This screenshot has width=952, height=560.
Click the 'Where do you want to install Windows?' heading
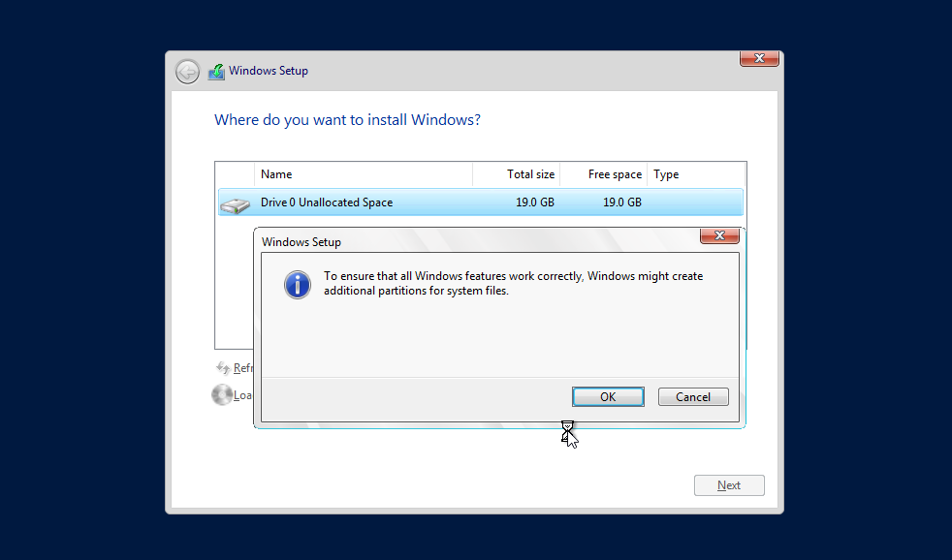coord(347,120)
